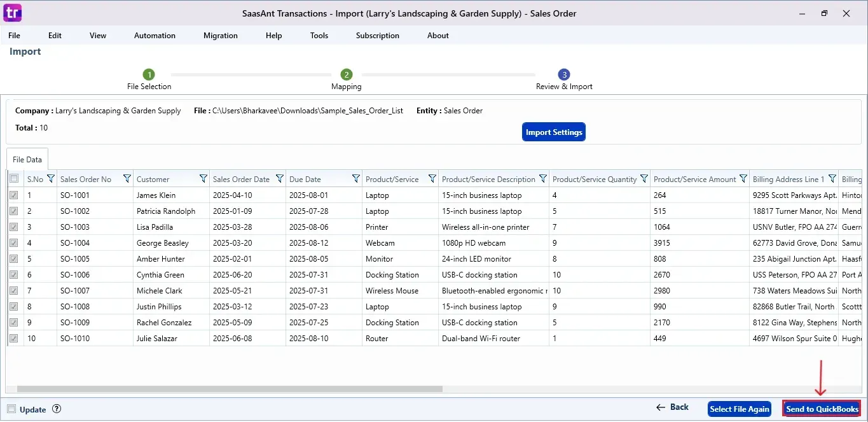Click the help icon next to Update

point(57,409)
